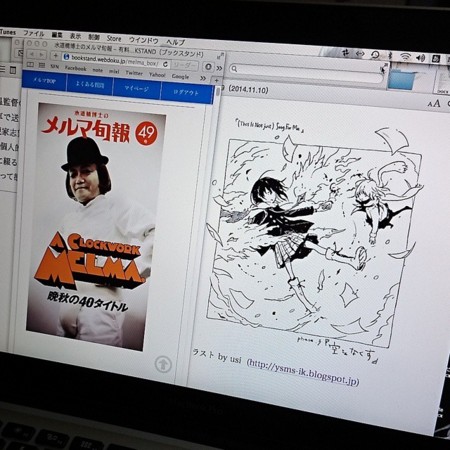Reload the bookstand.webdoku.jp page
This screenshot has height=450, width=450.
click(x=166, y=63)
